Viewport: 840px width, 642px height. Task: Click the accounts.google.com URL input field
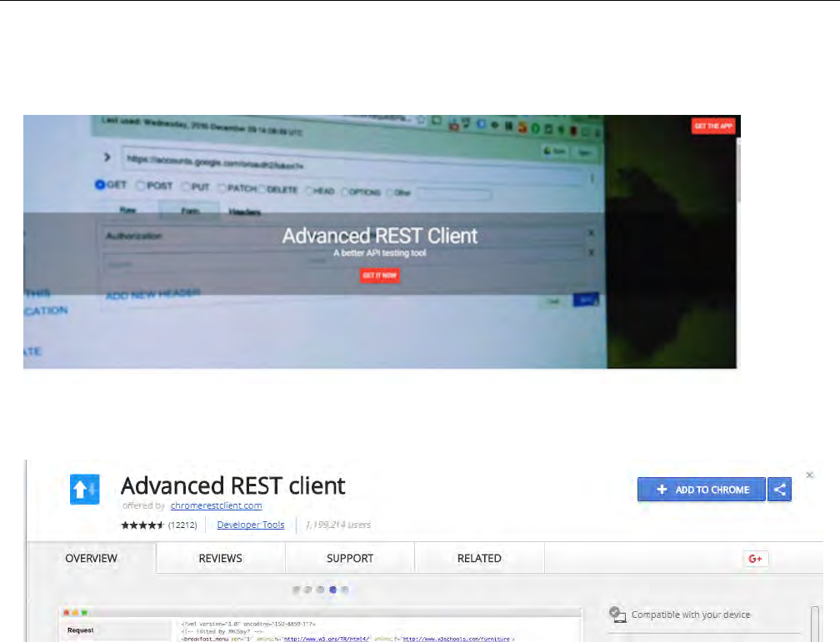click(352, 165)
